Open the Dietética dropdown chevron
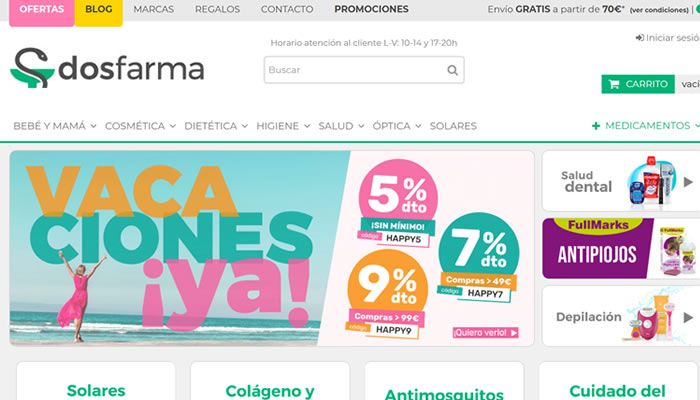Screen dimensions: 700x400 pyautogui.click(x=245, y=126)
